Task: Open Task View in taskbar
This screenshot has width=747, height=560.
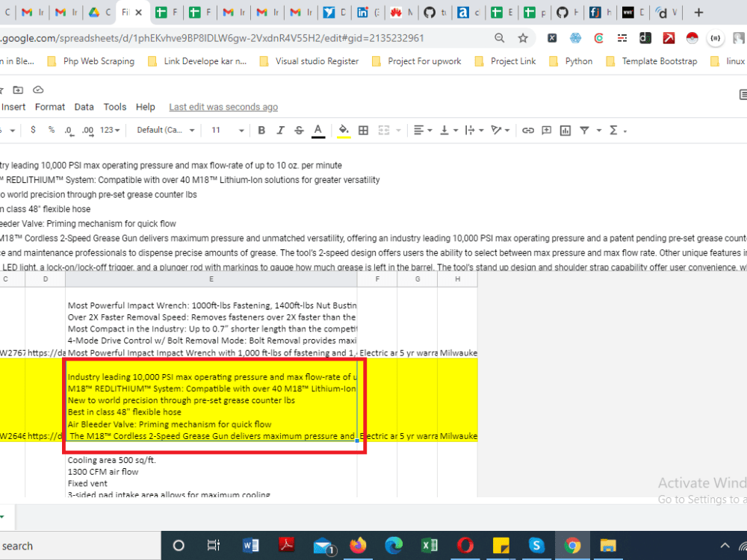Action: [x=214, y=545]
